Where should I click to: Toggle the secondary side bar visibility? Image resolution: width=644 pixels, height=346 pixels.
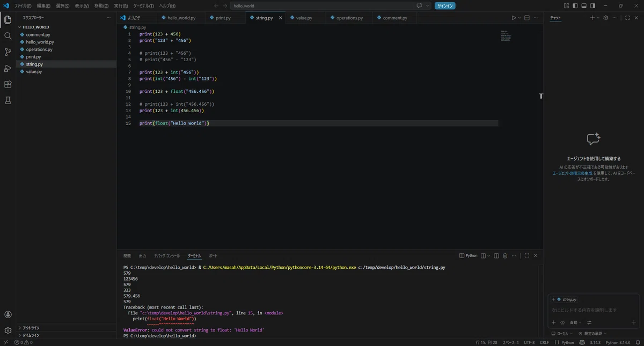[x=592, y=5]
